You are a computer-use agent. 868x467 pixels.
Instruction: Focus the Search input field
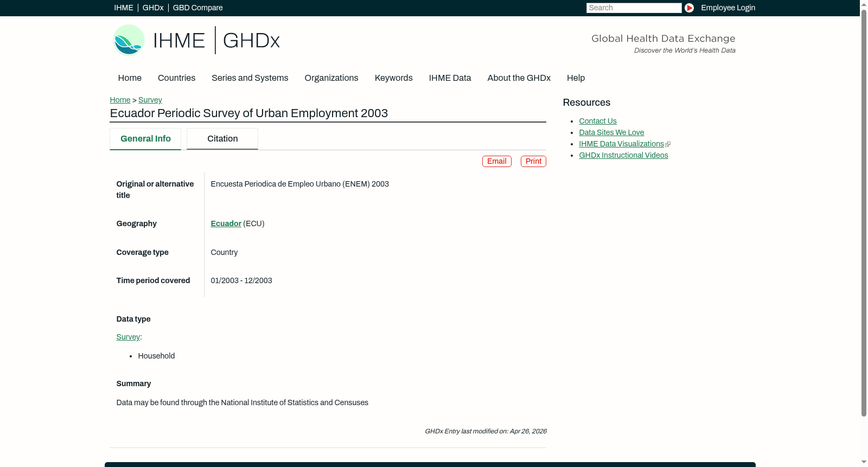point(634,8)
